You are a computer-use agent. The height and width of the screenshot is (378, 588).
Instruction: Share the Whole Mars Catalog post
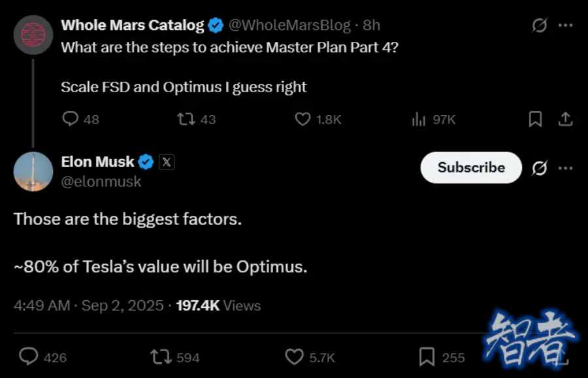tap(566, 119)
